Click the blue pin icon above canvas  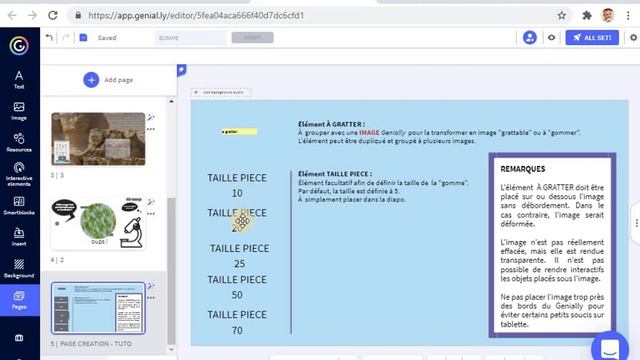point(182,70)
